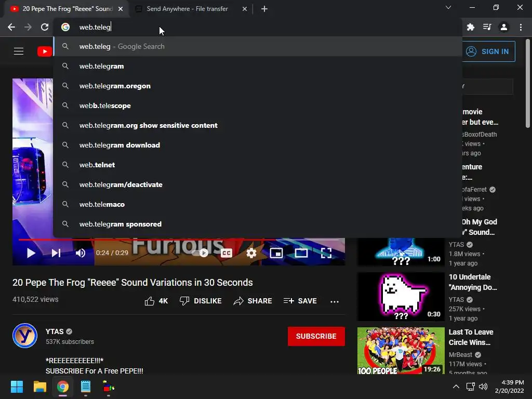This screenshot has height=399, width=532.
Task: Open the taskbar clock and date
Action: [510, 387]
